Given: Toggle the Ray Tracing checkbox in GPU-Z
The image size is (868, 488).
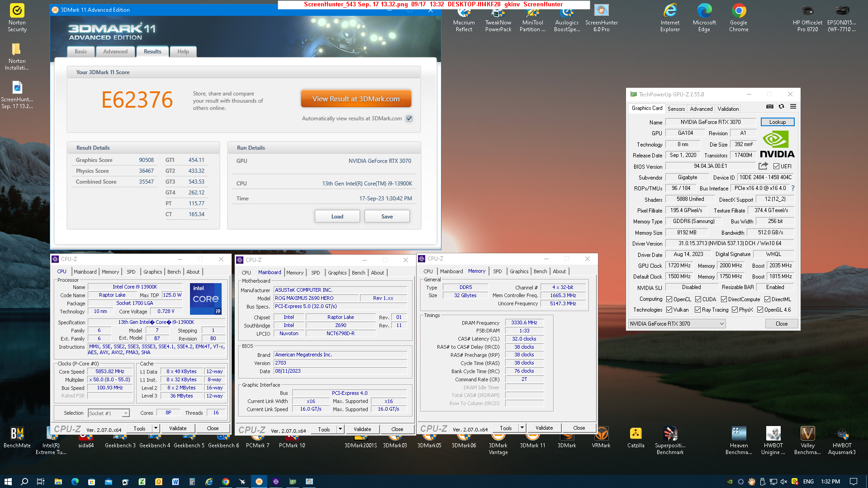Looking at the screenshot, I should 698,310.
